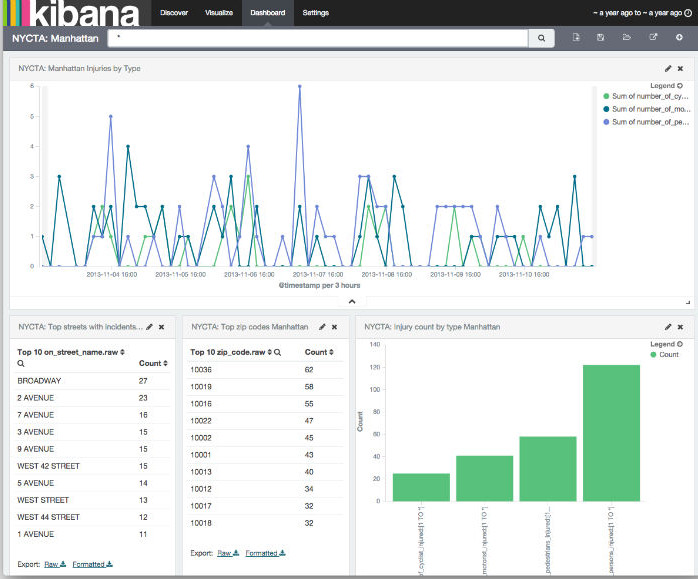Click the New Dashboard icon in toolbar

coord(576,38)
